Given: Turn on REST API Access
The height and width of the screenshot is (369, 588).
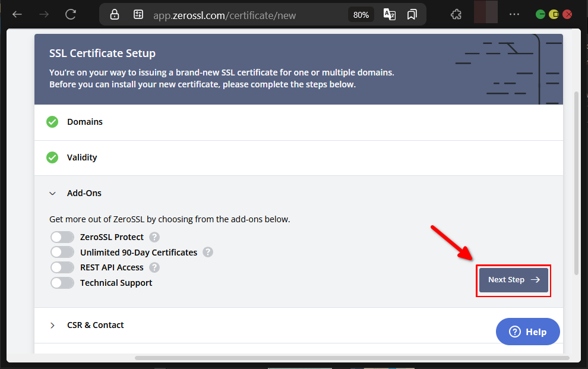Looking at the screenshot, I should (62, 267).
